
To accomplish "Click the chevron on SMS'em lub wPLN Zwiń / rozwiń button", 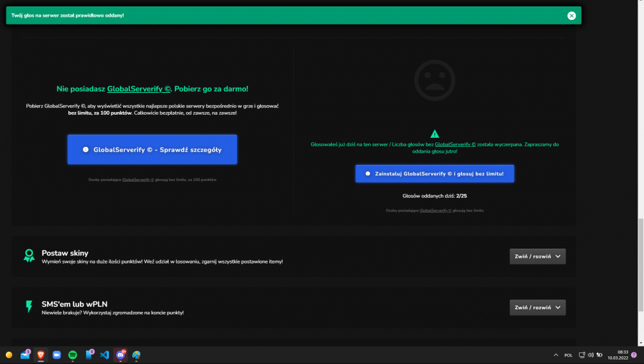I will point(558,307).
